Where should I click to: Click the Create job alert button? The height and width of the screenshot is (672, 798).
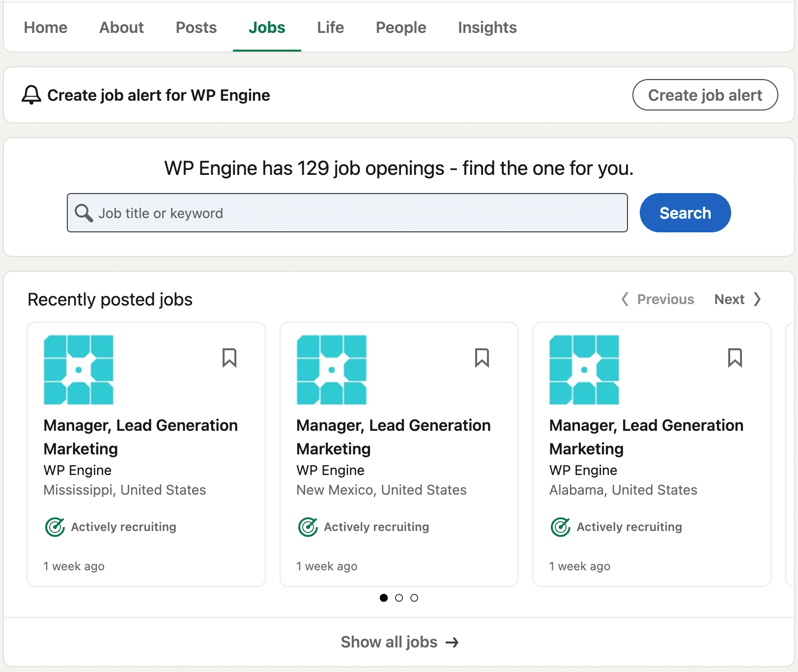705,95
